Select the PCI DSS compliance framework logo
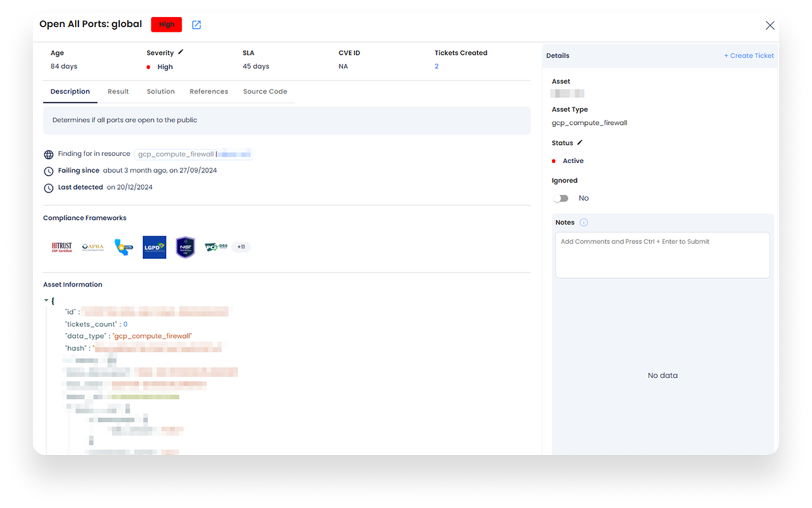This screenshot has width=812, height=508. tap(216, 247)
